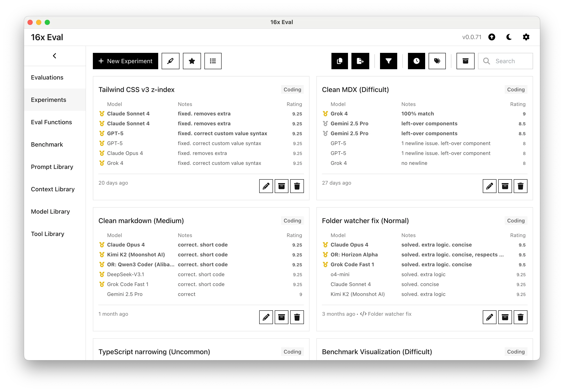This screenshot has width=564, height=392.
Task: Click the export file icon button
Action: [x=360, y=61]
